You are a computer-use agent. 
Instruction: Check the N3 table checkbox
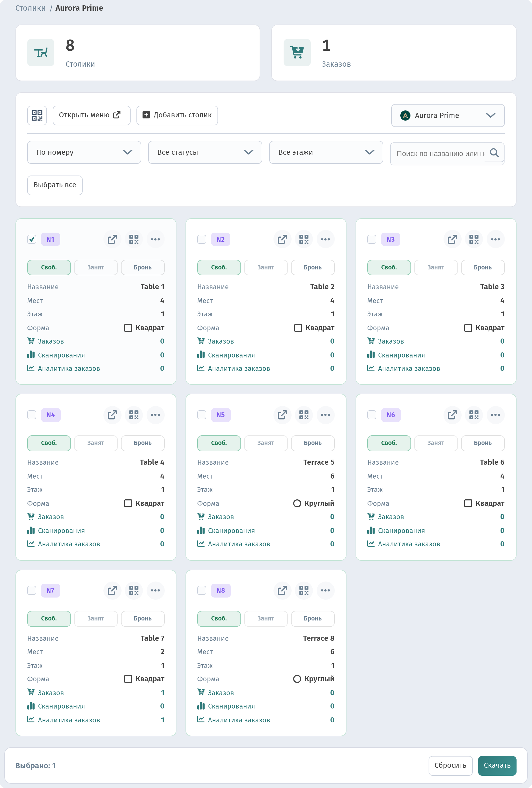tap(372, 239)
